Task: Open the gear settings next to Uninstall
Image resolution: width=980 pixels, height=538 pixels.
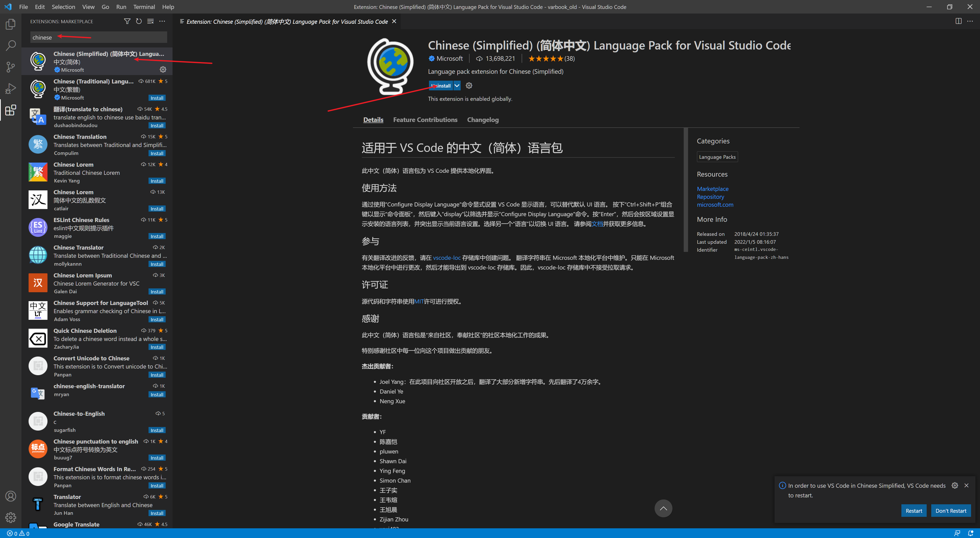Action: point(469,85)
